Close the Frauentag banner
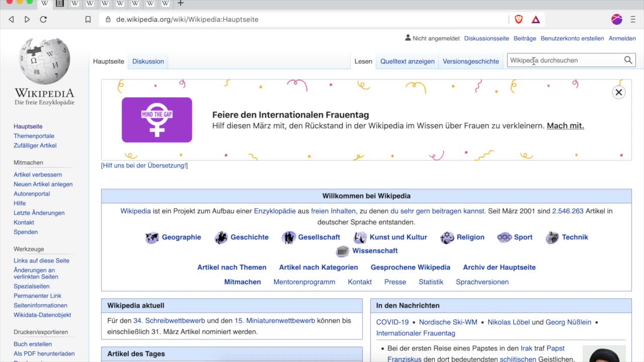The image size is (644, 362). coord(619,92)
